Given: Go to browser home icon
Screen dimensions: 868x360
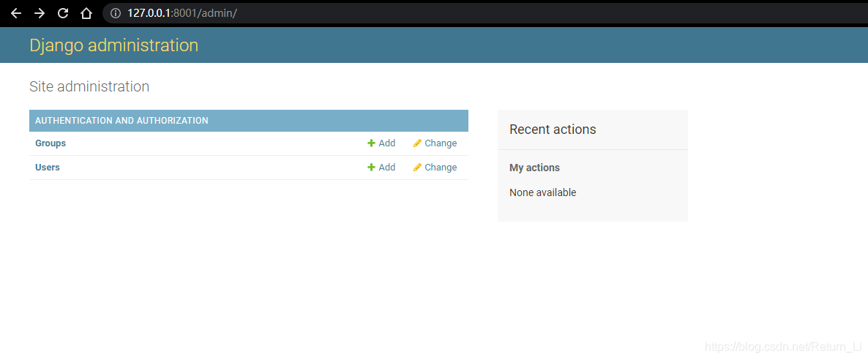Looking at the screenshot, I should coord(86,13).
